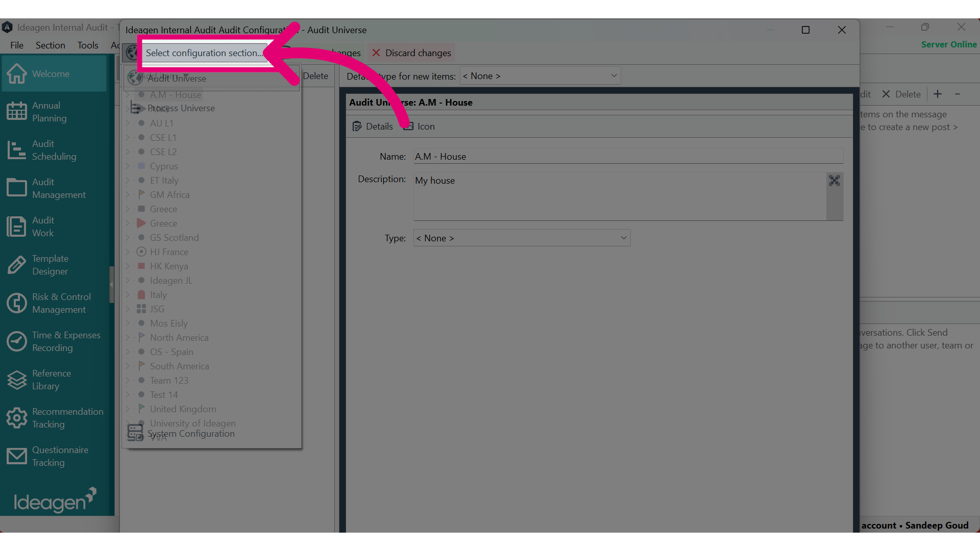Click the HK Kenya red square icon
The image size is (980, 551).
[x=141, y=266]
